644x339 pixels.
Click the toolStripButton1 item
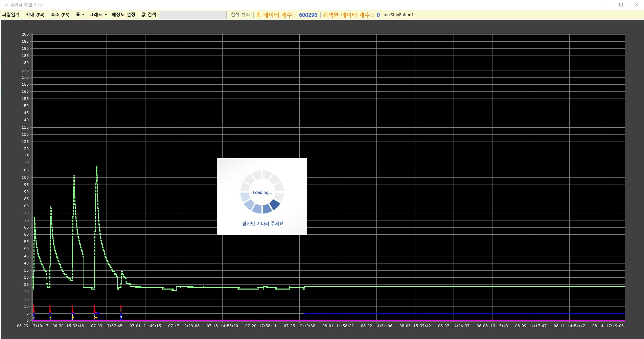[398, 15]
